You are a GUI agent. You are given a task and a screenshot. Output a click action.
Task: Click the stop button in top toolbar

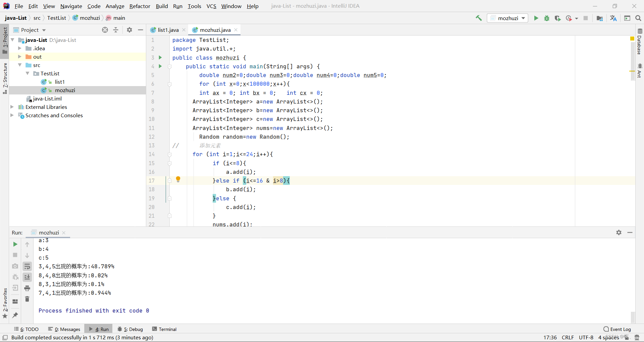[586, 18]
